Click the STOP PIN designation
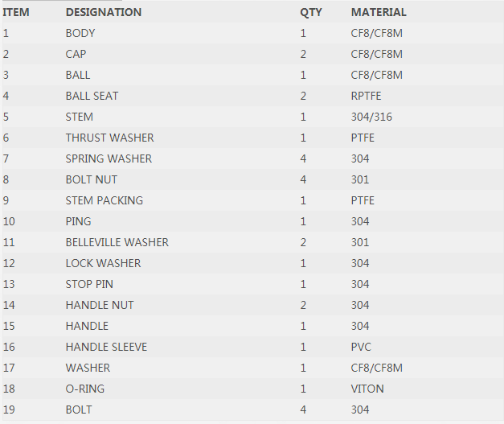 (89, 284)
